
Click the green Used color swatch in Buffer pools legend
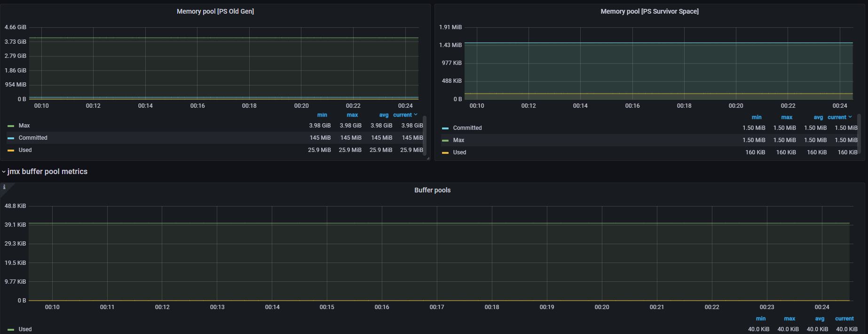click(x=11, y=330)
